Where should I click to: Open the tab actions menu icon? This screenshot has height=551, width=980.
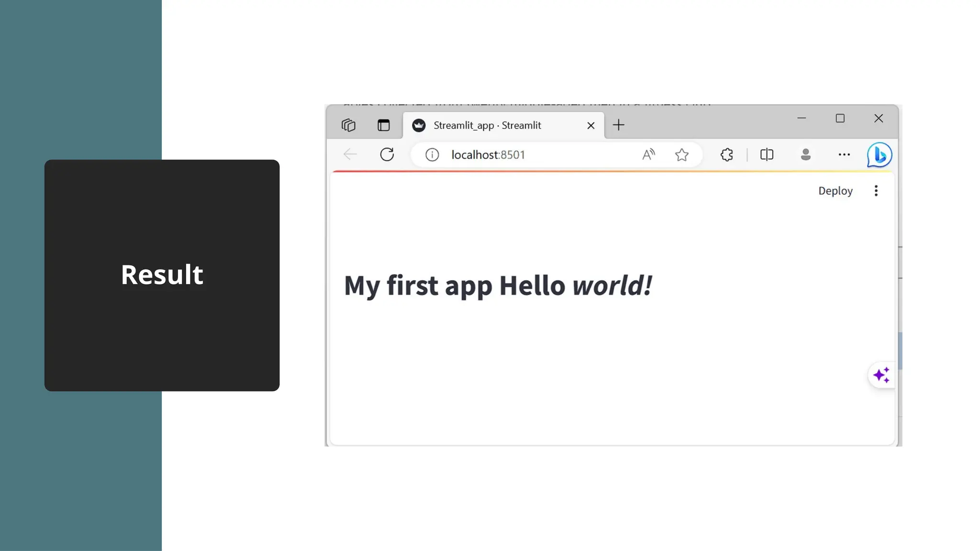383,125
